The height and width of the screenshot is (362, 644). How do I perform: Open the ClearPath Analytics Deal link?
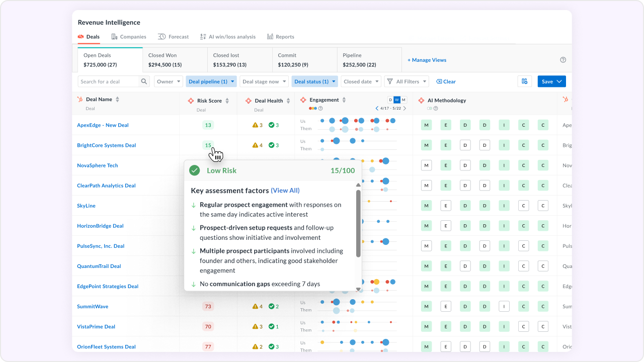pos(106,186)
